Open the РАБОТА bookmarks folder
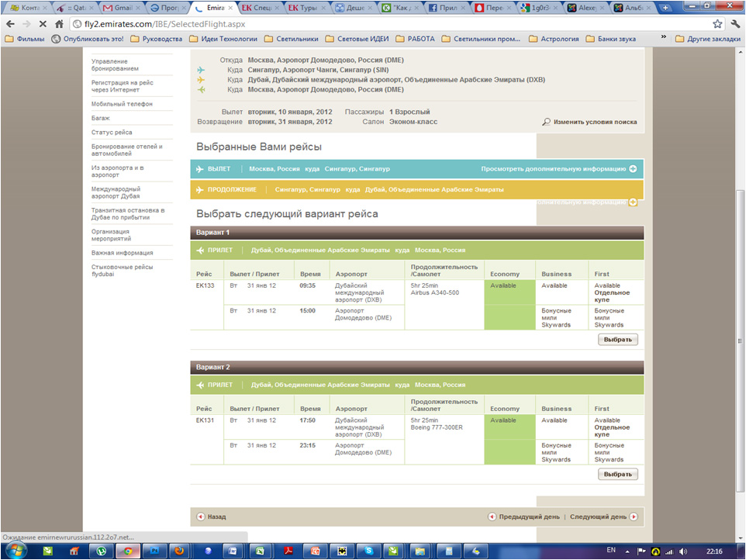 (x=415, y=39)
